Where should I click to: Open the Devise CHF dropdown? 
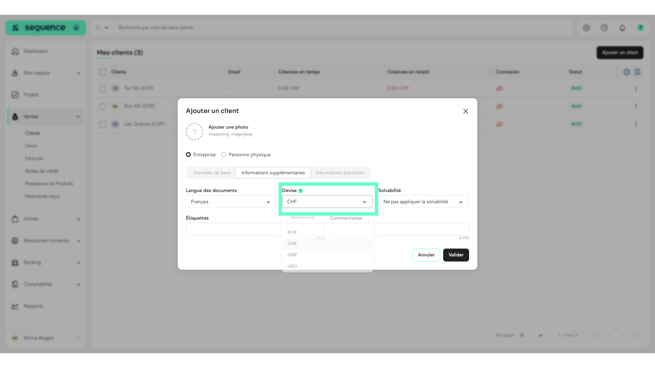click(x=327, y=202)
